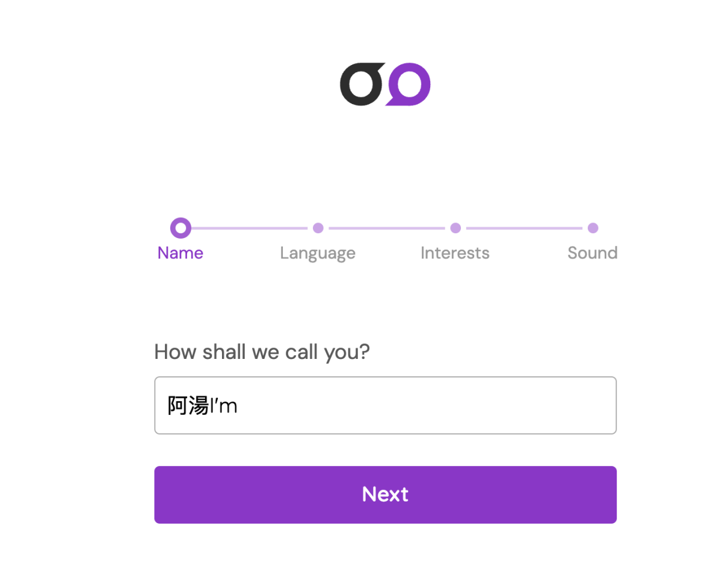Click the white hole inside the black logo ring

360,85
